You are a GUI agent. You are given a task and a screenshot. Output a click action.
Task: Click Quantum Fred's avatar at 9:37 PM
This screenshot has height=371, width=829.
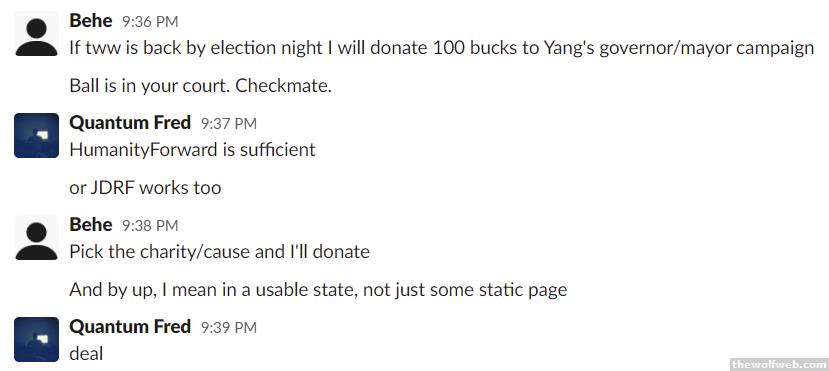pyautogui.click(x=36, y=135)
